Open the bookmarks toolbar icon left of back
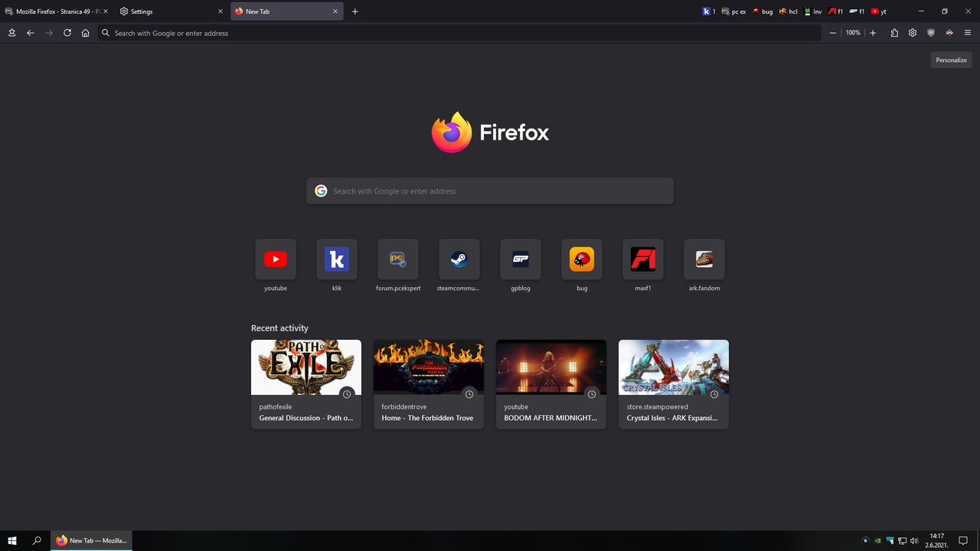This screenshot has height=551, width=980. tap(12, 33)
